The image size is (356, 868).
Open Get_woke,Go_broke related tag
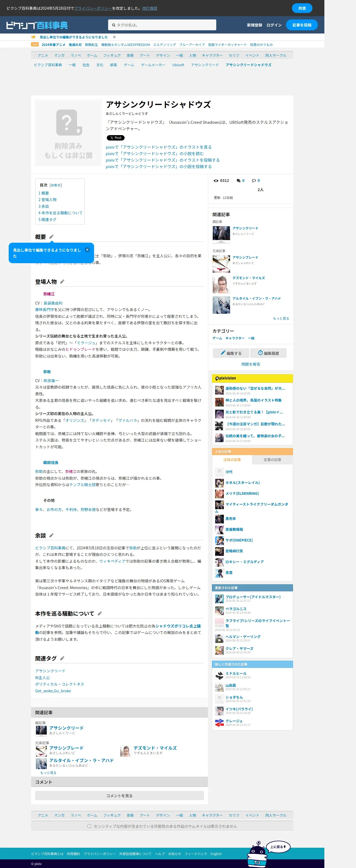[53, 691]
